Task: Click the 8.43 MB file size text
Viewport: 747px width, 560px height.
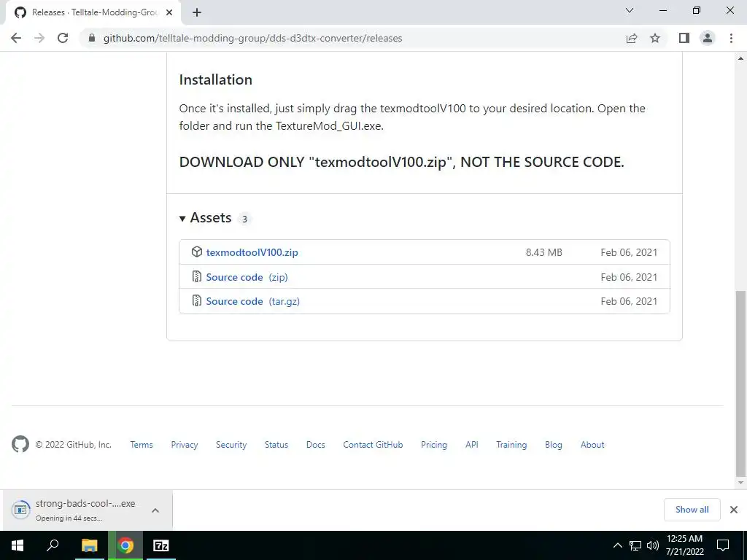Action: click(x=544, y=252)
